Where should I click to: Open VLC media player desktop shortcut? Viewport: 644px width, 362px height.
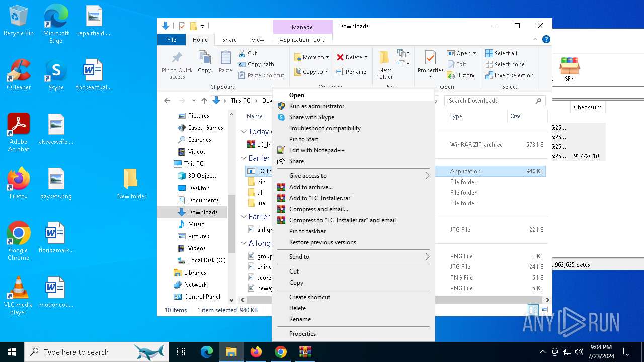pos(18,296)
